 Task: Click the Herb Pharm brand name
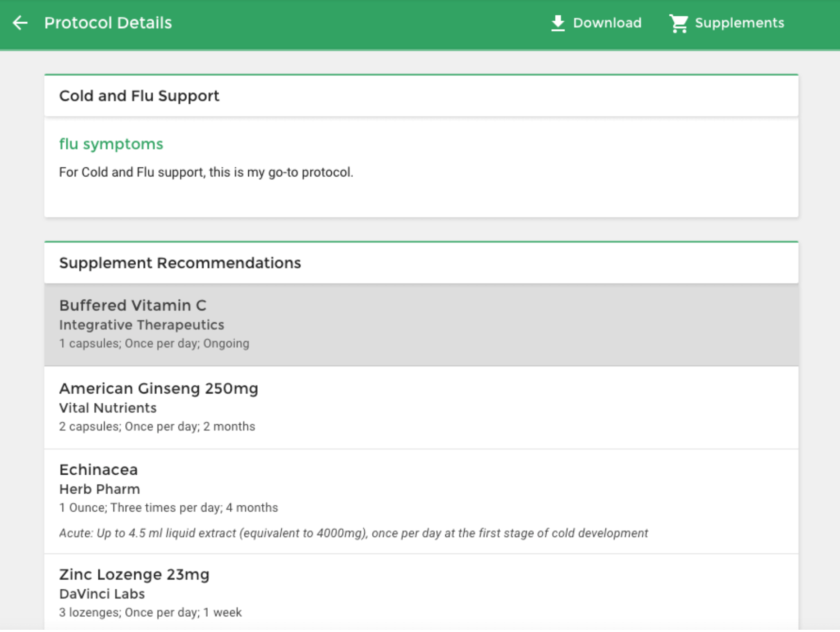pos(100,489)
